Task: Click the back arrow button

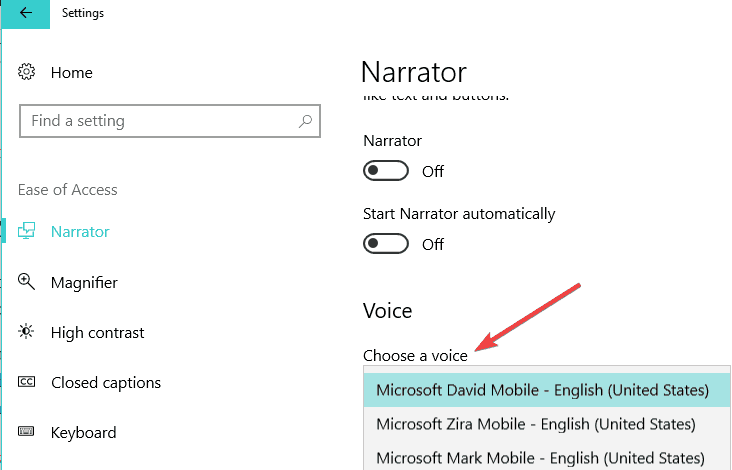Action: 26,14
